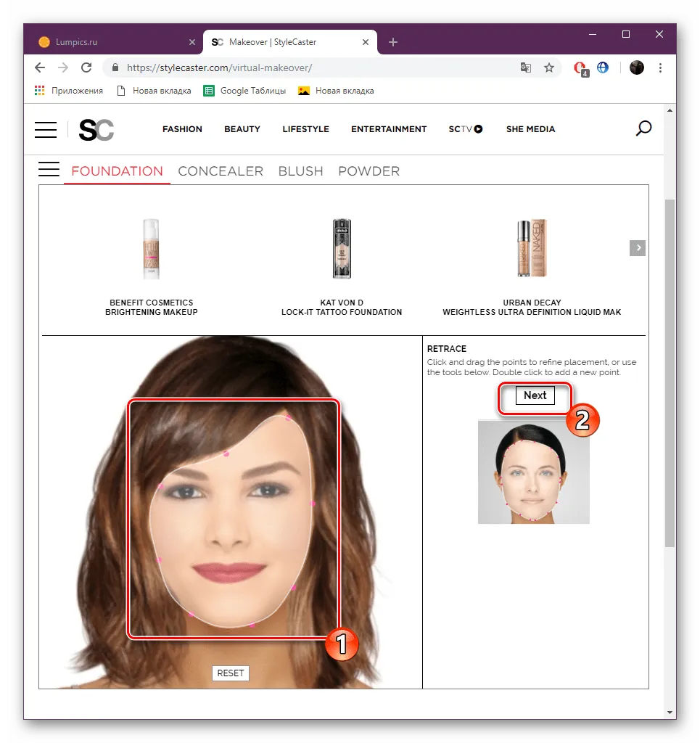Select Benefit Cosmetics foundation bottle
The height and width of the screenshot is (743, 700).
(152, 249)
